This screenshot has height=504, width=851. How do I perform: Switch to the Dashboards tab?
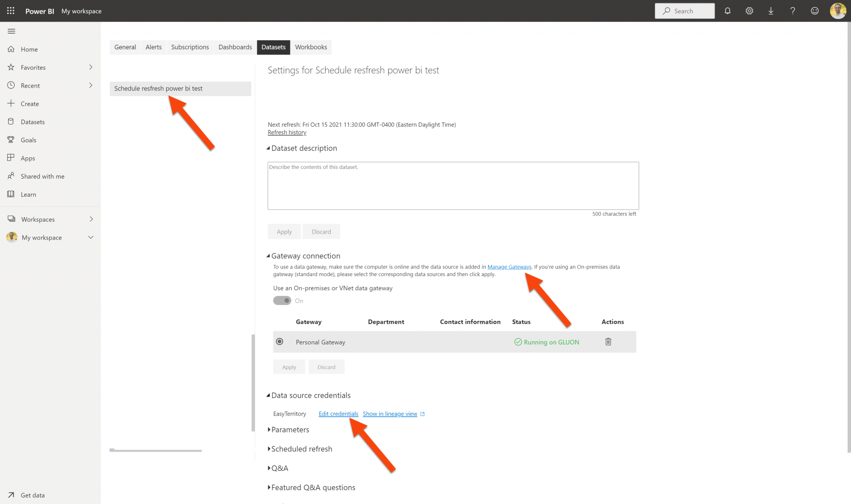click(x=235, y=47)
